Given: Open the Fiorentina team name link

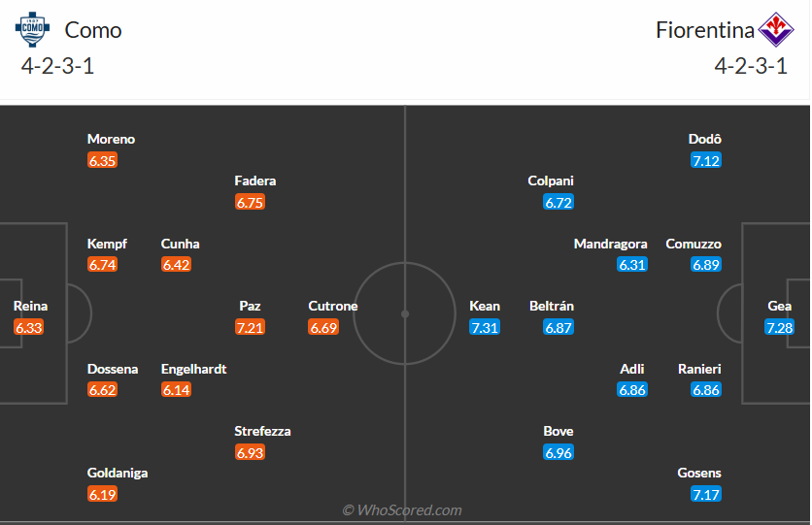Looking at the screenshot, I should pyautogui.click(x=704, y=30).
